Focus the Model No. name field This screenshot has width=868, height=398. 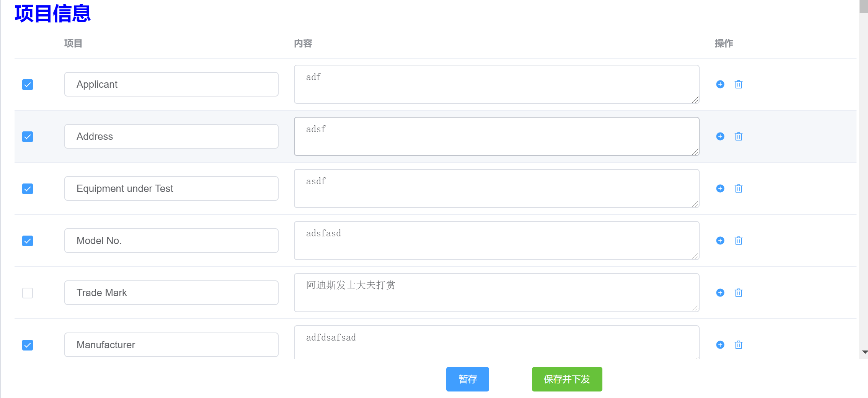pos(171,241)
